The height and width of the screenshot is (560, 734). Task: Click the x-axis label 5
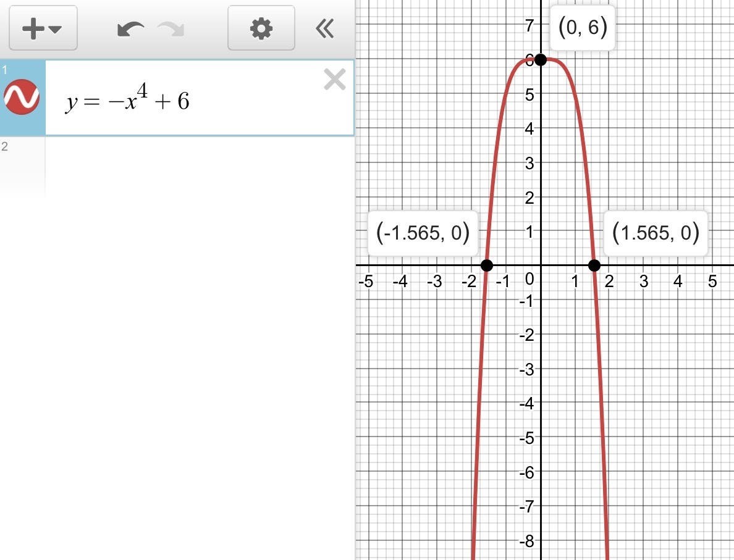(x=712, y=281)
